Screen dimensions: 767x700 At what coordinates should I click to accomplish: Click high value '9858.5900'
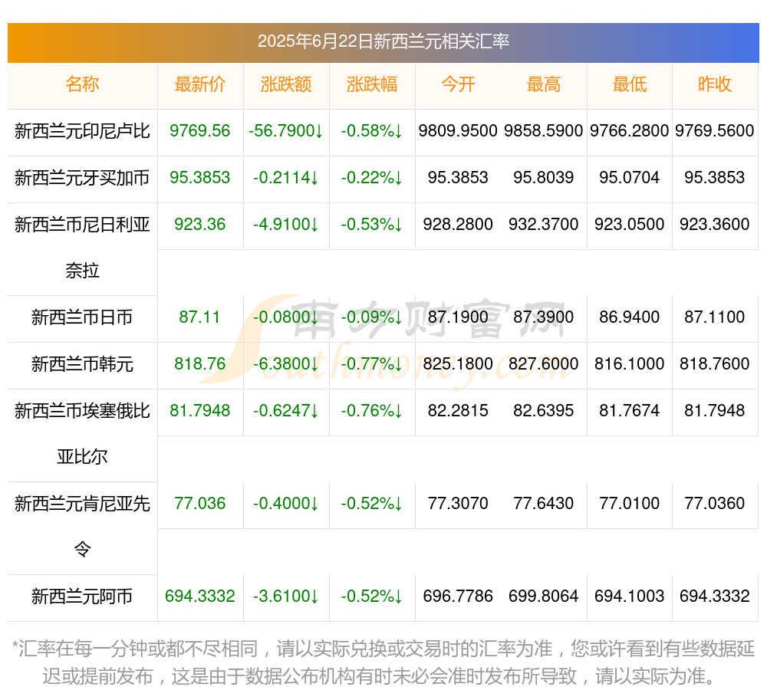pyautogui.click(x=544, y=131)
